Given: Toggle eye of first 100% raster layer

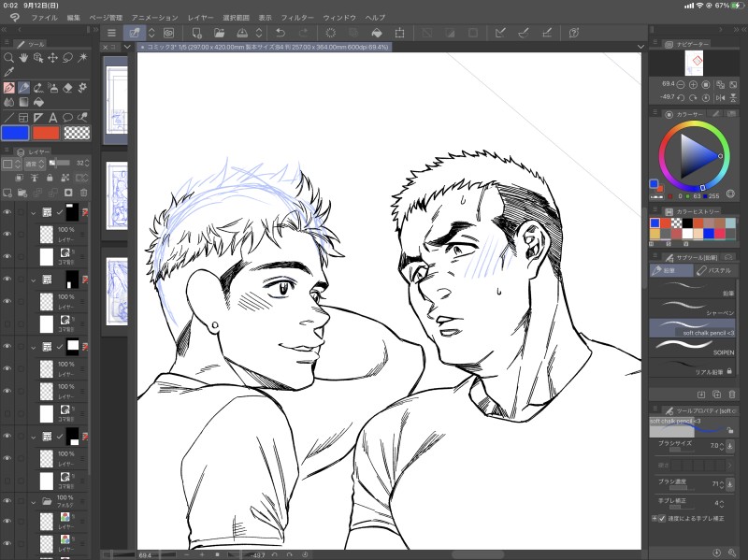Looking at the screenshot, I should (x=7, y=235).
